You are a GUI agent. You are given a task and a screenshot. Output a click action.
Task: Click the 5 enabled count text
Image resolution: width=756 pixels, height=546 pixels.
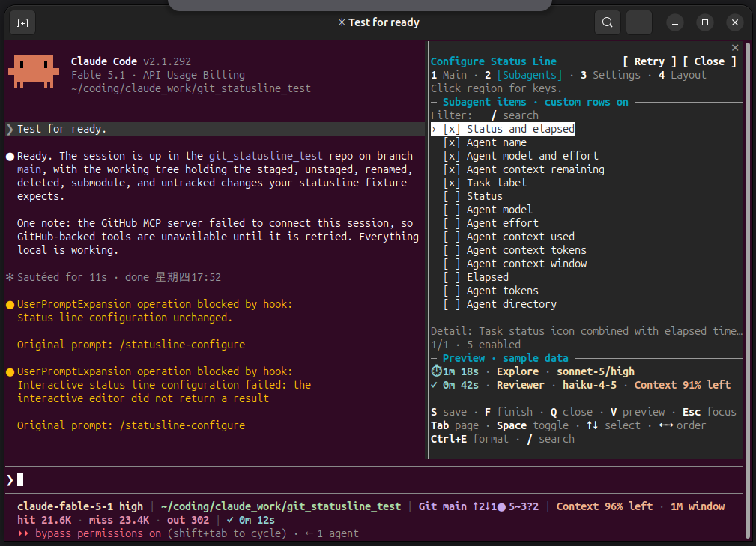pyautogui.click(x=494, y=345)
